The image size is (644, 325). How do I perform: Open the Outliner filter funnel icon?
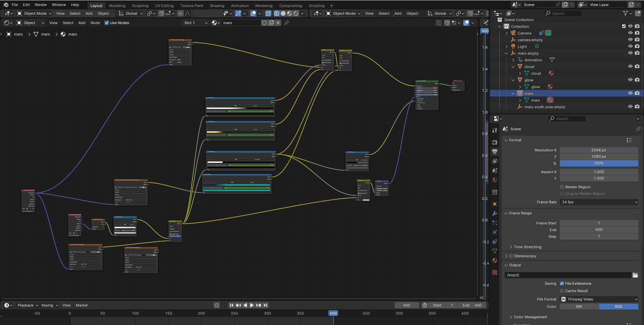click(x=625, y=13)
